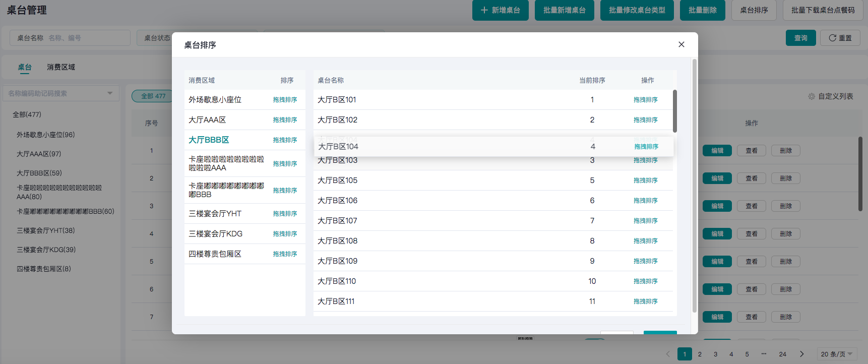Select 四楼尊贵包厢区(8) in the area tree
The width and height of the screenshot is (868, 364).
point(44,269)
